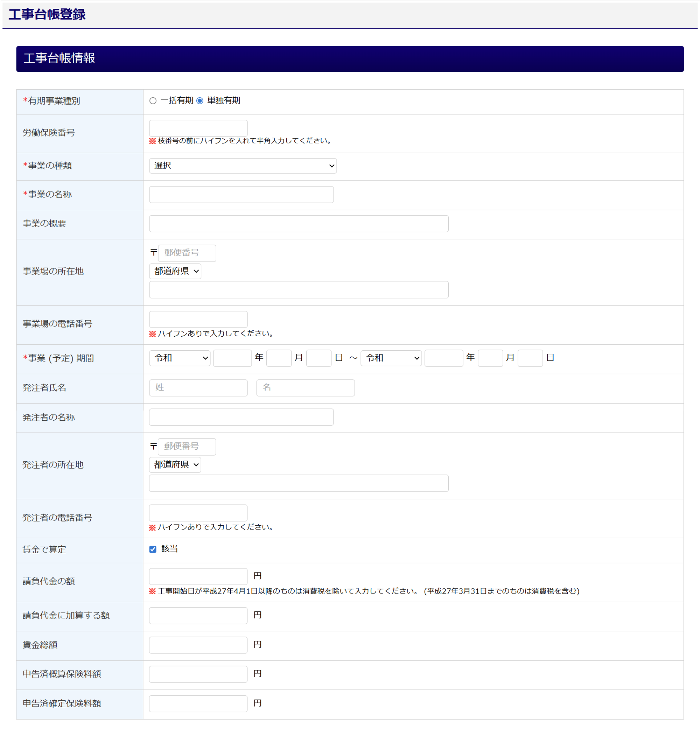Click the 申告済確定保険料額 amount field
Screen dimensions: 700x729
tap(198, 704)
